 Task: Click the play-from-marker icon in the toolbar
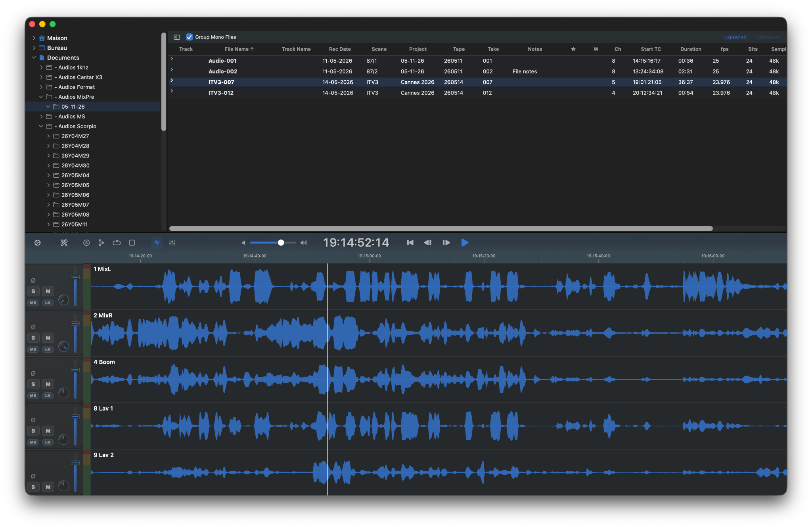(101, 243)
